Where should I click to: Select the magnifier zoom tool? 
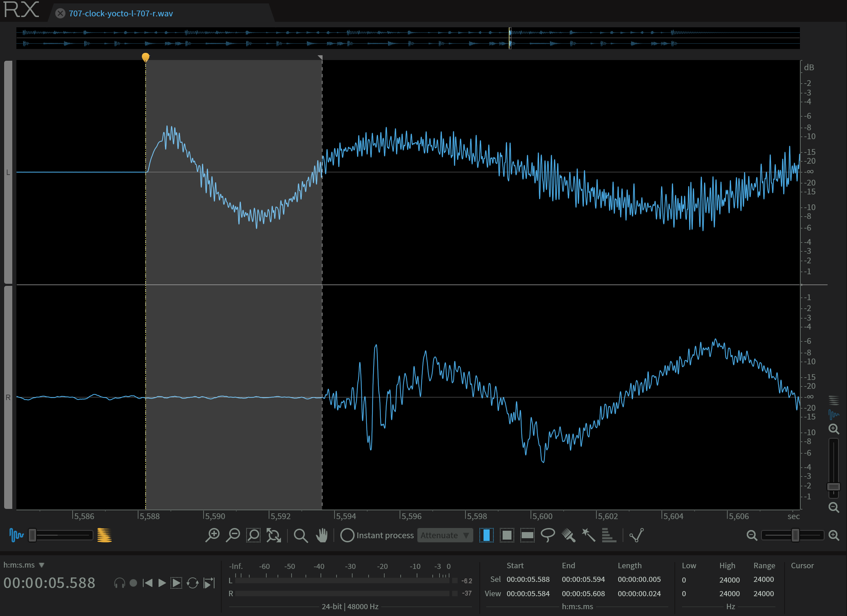click(x=301, y=536)
